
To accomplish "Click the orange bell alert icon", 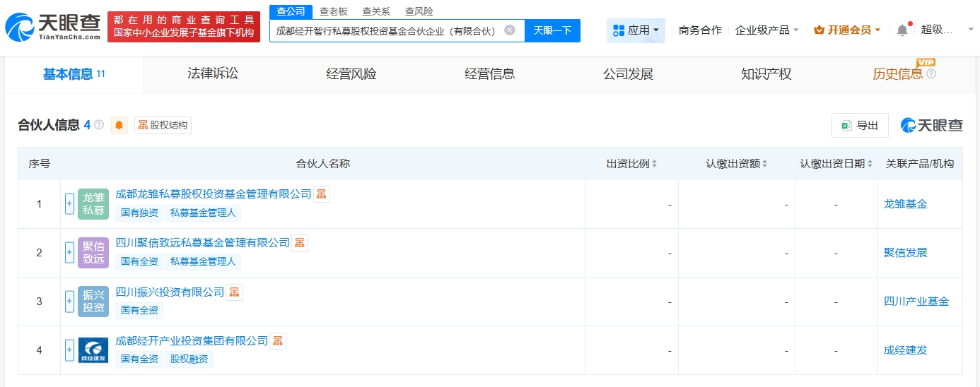I will pos(119,125).
